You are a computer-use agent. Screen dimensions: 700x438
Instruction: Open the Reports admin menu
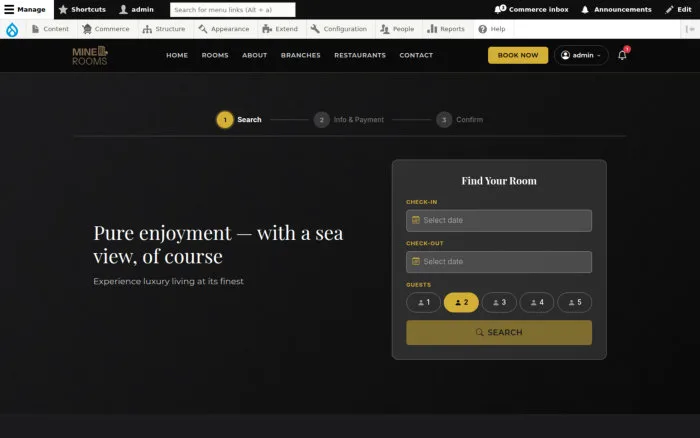446,29
